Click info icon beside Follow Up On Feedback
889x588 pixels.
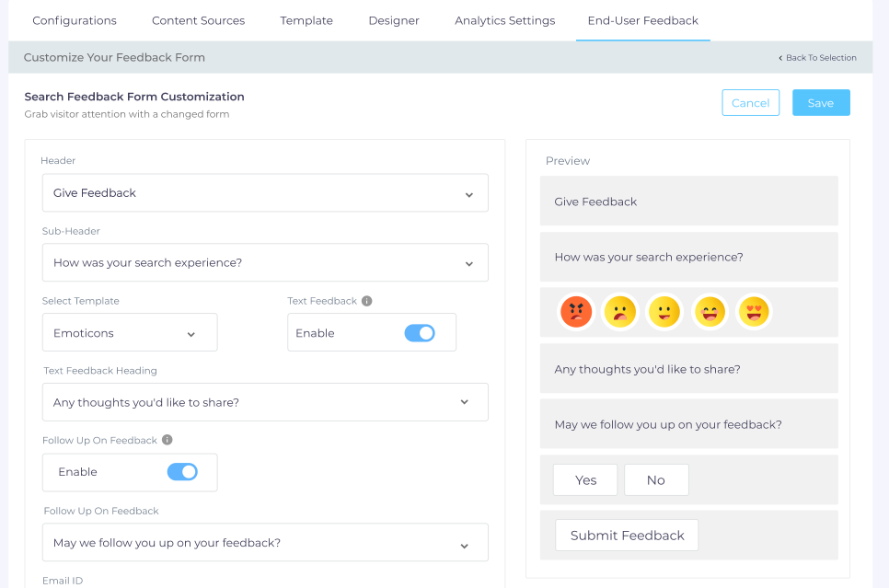pyautogui.click(x=167, y=441)
